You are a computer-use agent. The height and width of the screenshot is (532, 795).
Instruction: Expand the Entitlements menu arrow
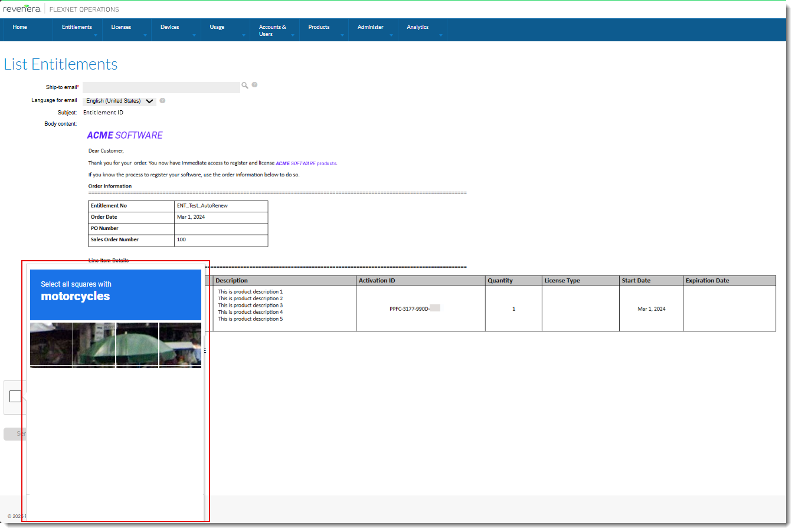coord(96,35)
